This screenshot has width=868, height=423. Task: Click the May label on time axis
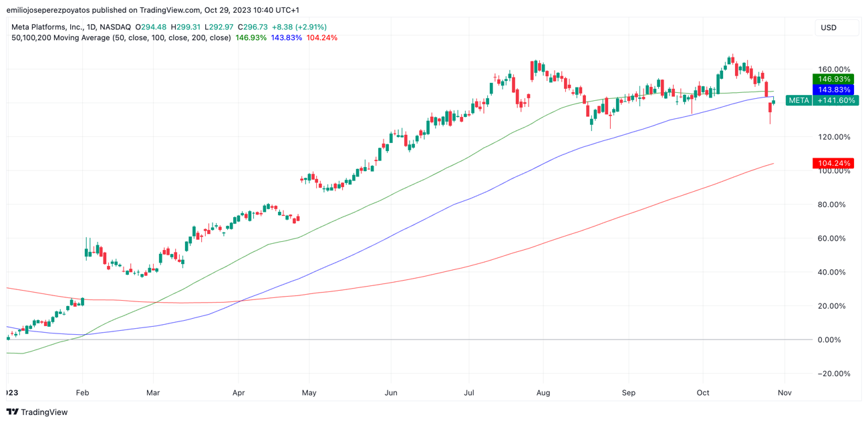[x=309, y=393]
